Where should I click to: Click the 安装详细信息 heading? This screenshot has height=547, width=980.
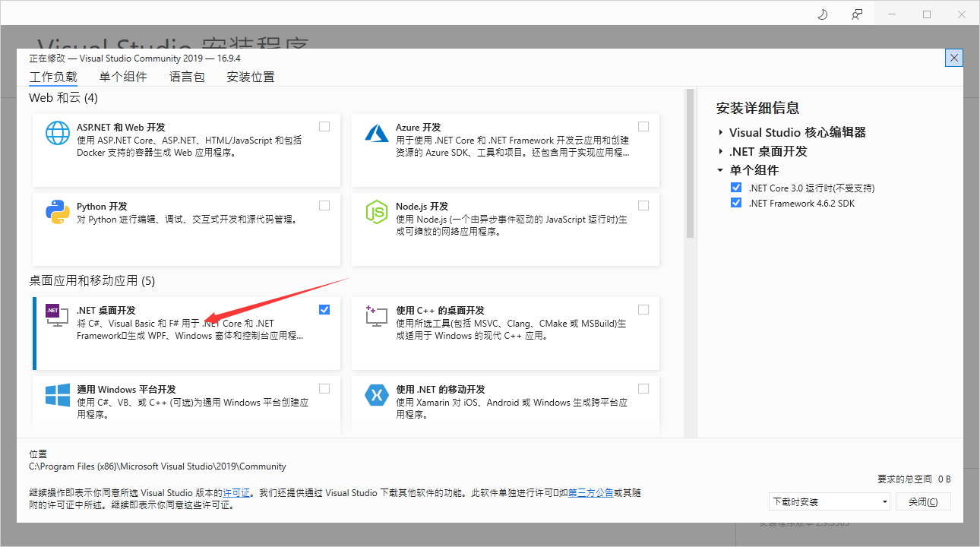click(x=757, y=108)
